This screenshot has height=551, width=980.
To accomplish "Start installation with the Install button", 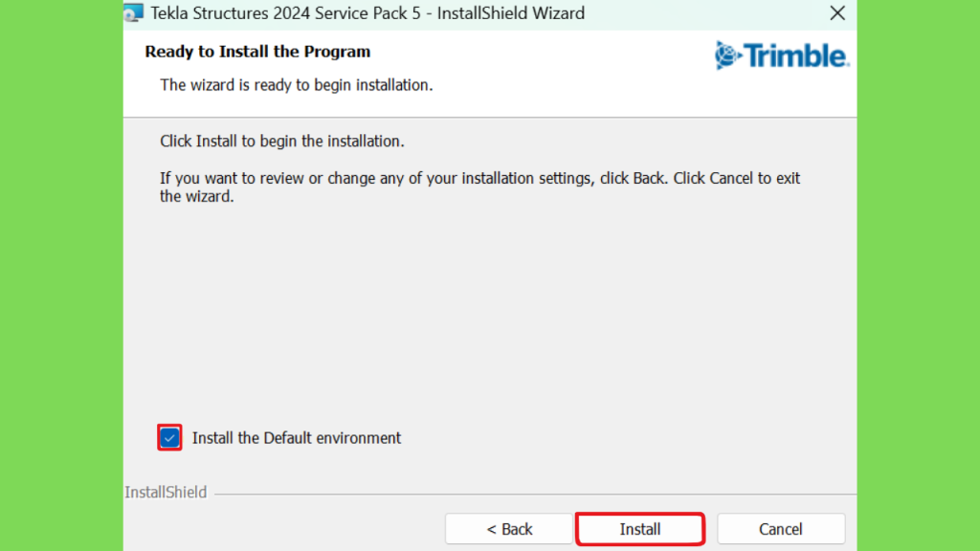I will coord(640,529).
